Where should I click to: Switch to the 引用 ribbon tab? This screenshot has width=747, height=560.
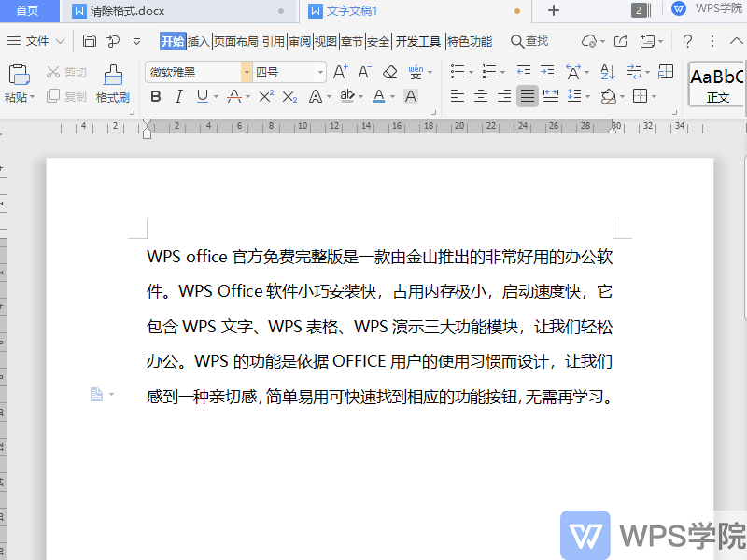[x=274, y=41]
